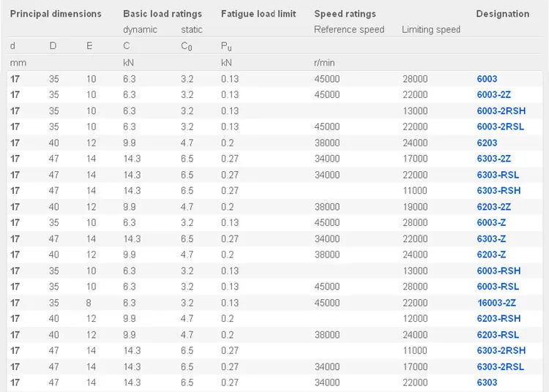The width and height of the screenshot is (549, 392).
Task: Click the 6303-2RSH bearing link
Action: pos(501,350)
